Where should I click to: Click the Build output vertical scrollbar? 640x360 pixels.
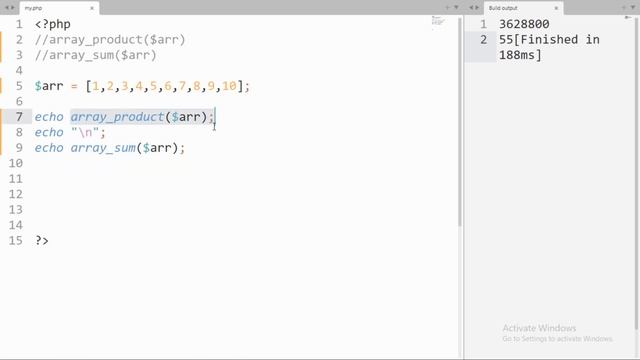coord(637,173)
